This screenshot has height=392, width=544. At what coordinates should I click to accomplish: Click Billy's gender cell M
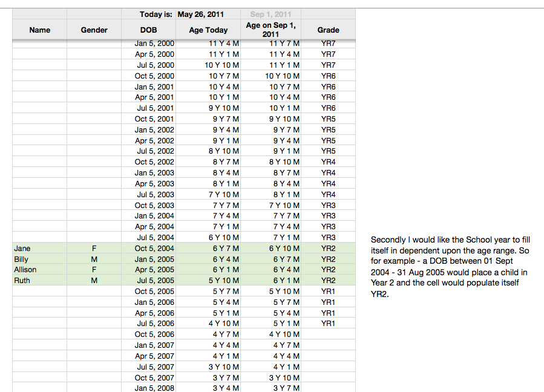point(94,259)
